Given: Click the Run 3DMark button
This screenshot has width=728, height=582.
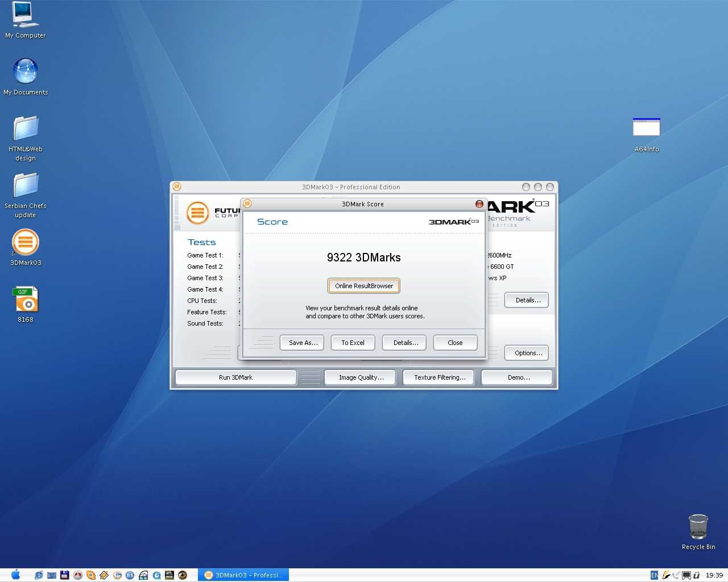Looking at the screenshot, I should coord(235,377).
